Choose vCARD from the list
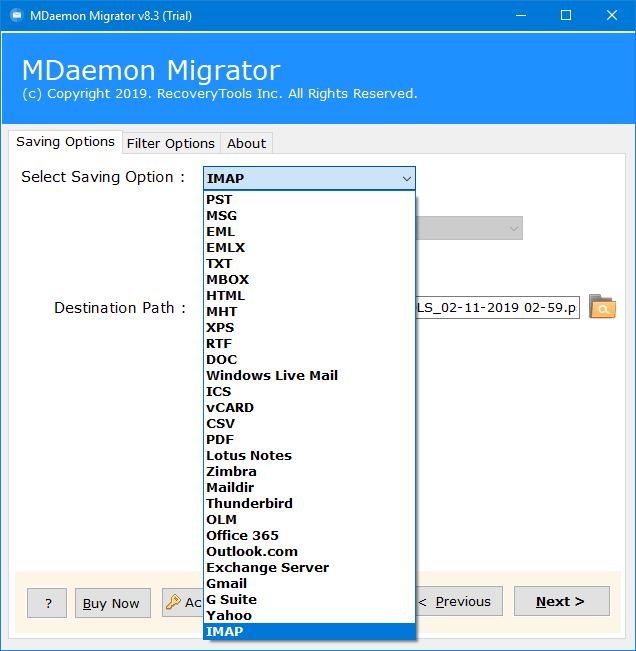The height and width of the screenshot is (651, 636). tap(309, 408)
